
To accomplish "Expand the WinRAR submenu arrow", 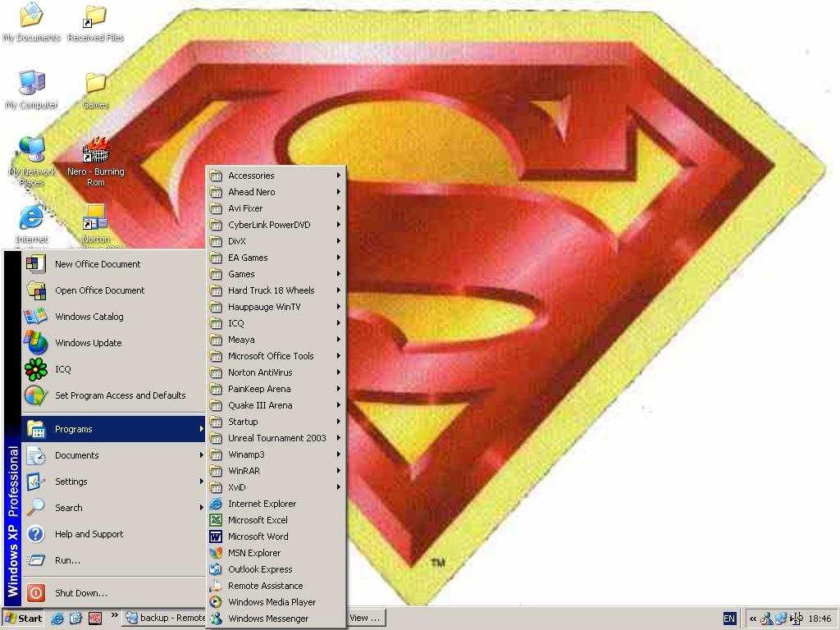I will (x=339, y=471).
